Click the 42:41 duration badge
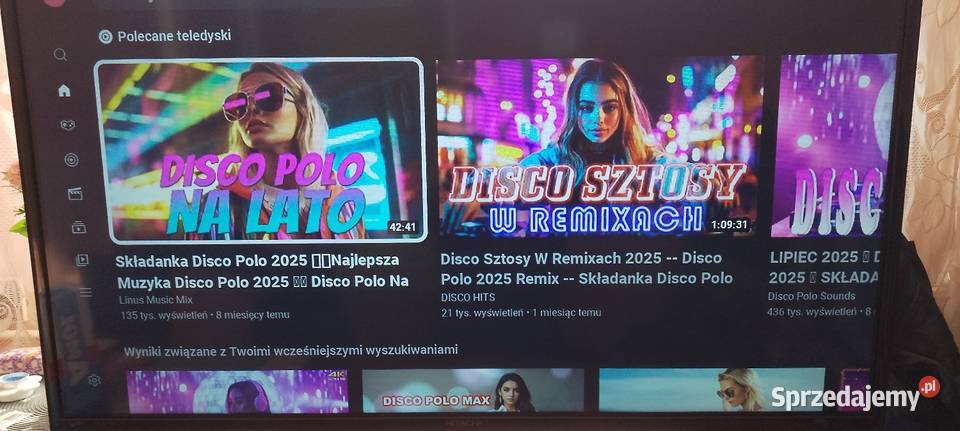The image size is (960, 431). (402, 227)
